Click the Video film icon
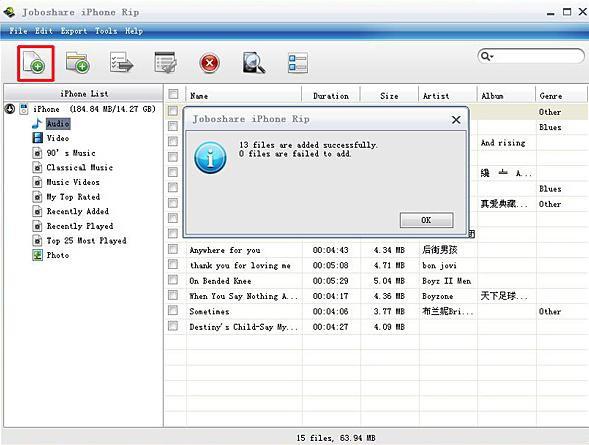 coord(37,138)
